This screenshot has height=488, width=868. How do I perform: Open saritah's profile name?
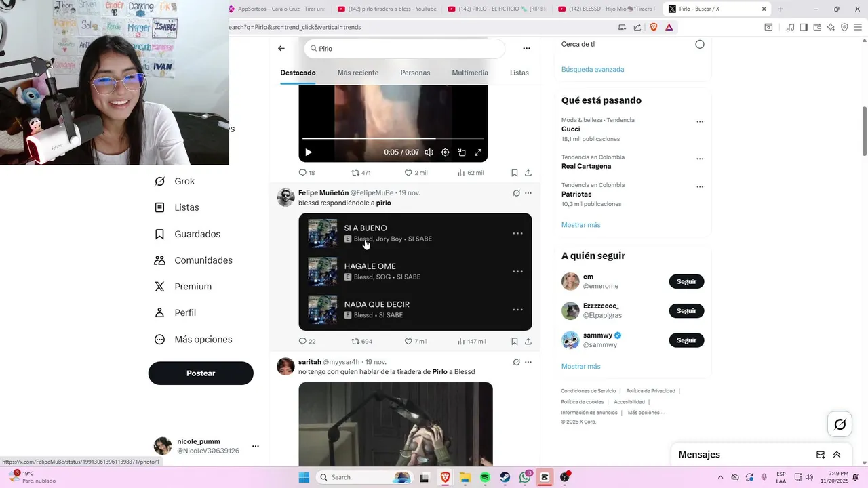(x=310, y=362)
